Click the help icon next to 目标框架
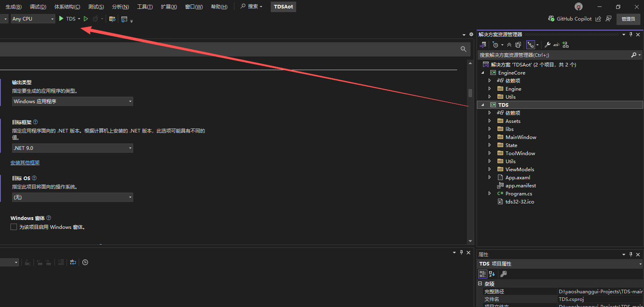The height and width of the screenshot is (307, 644). pyautogui.click(x=35, y=122)
